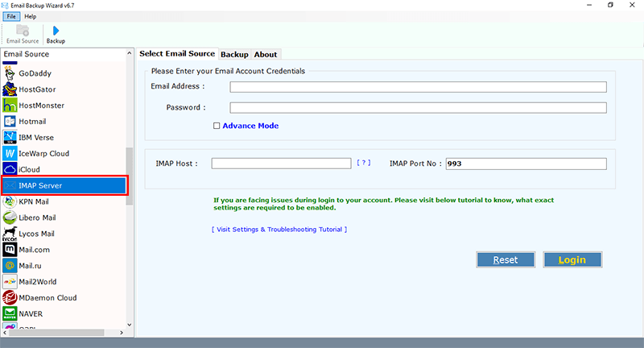644x348 pixels.
Task: Click the MDaemon Cloud red icon
Action: 10,297
